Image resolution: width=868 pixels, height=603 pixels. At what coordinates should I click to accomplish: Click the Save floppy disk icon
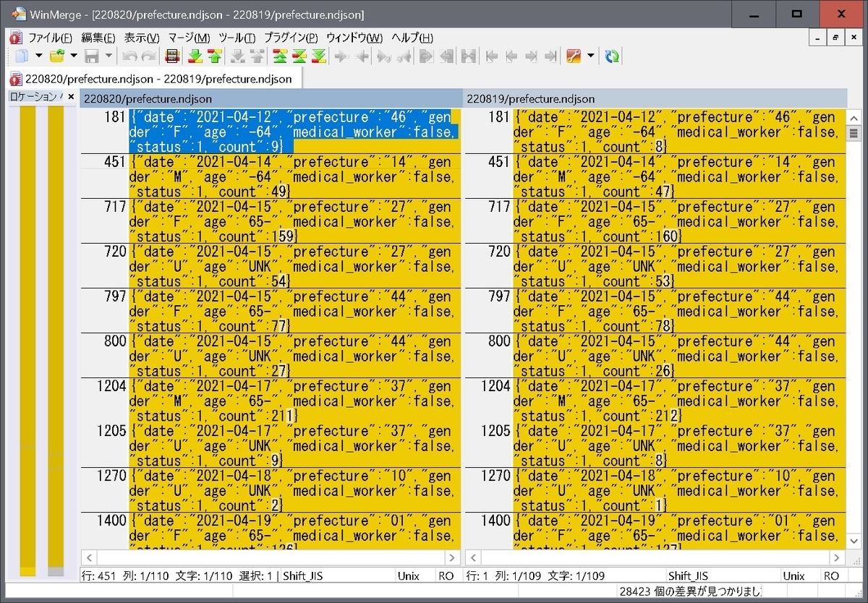pos(92,56)
